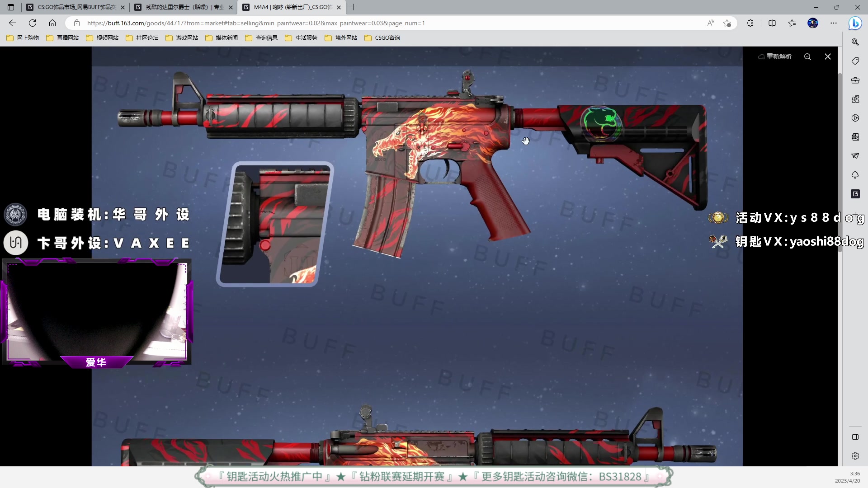Close the CS:GO饰品市场 tab

coord(123,7)
